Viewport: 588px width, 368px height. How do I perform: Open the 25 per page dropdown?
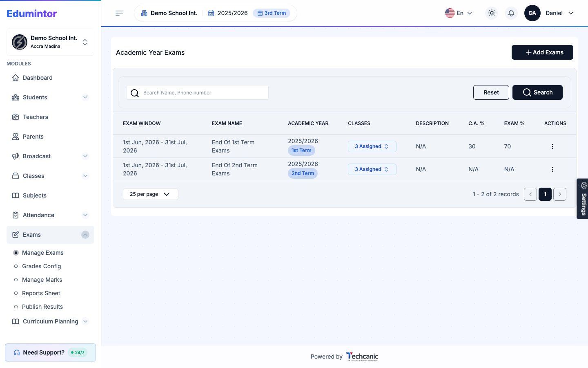(x=151, y=194)
